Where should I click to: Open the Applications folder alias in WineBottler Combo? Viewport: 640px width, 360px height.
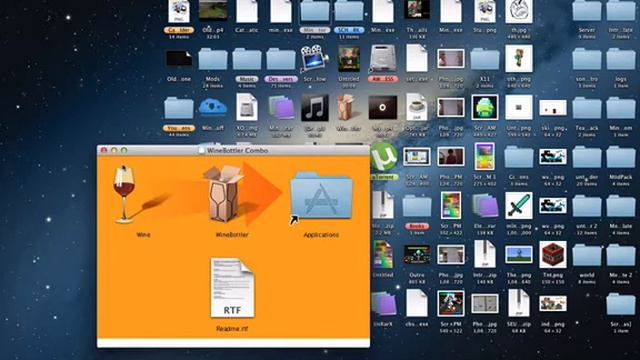pos(321,196)
